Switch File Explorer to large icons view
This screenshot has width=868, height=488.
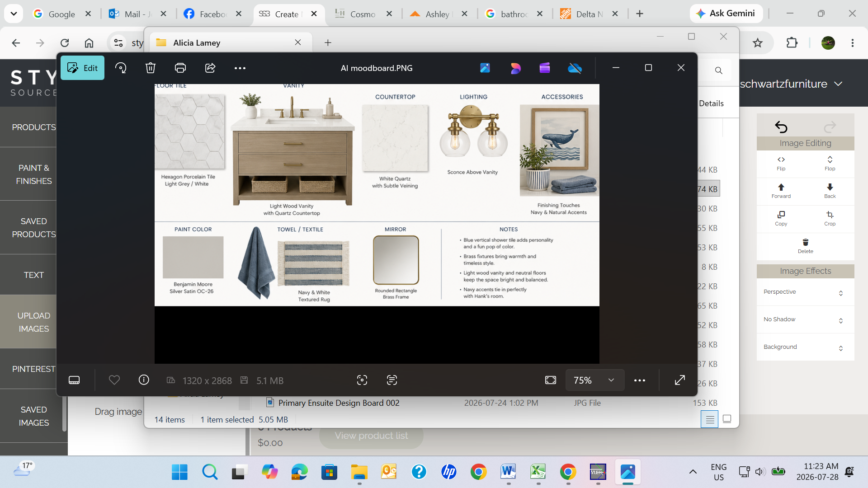[727, 419]
